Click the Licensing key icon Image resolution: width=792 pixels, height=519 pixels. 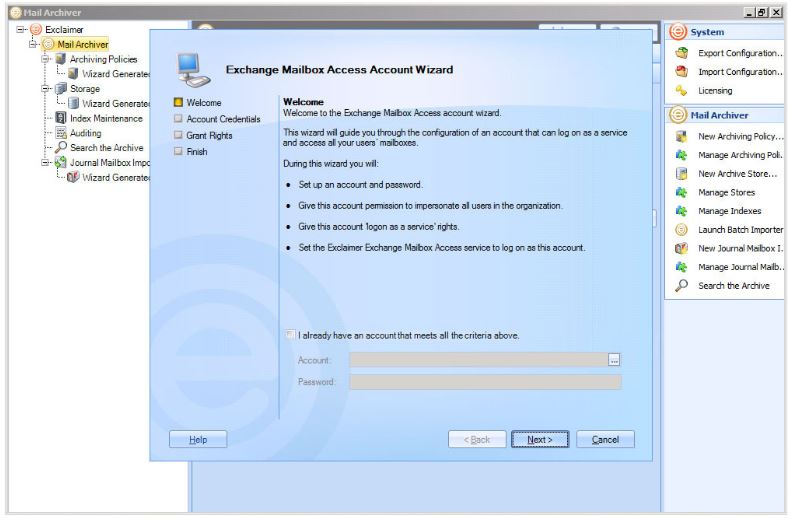pyautogui.click(x=682, y=90)
